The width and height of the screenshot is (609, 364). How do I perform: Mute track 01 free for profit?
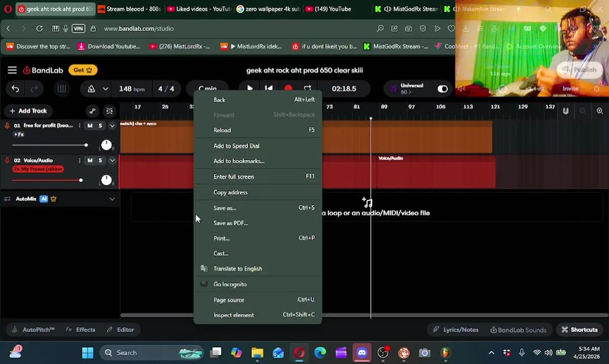coord(90,125)
